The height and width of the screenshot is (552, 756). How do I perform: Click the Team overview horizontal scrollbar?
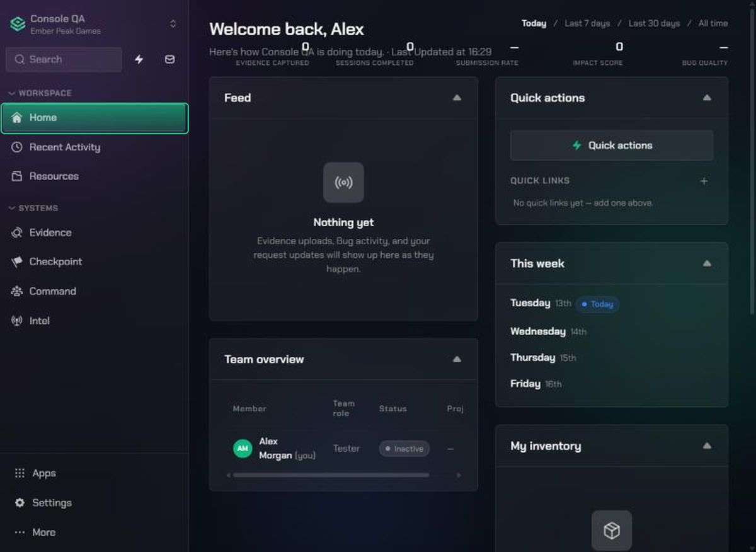pyautogui.click(x=331, y=475)
